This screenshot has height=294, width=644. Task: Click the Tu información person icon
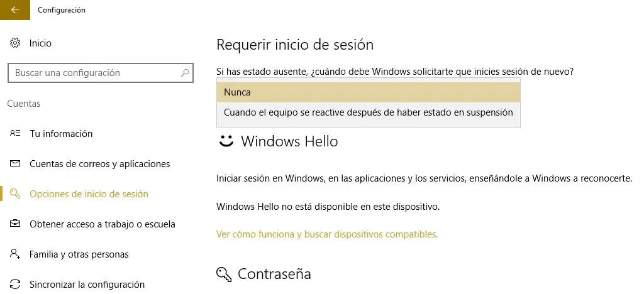click(16, 134)
